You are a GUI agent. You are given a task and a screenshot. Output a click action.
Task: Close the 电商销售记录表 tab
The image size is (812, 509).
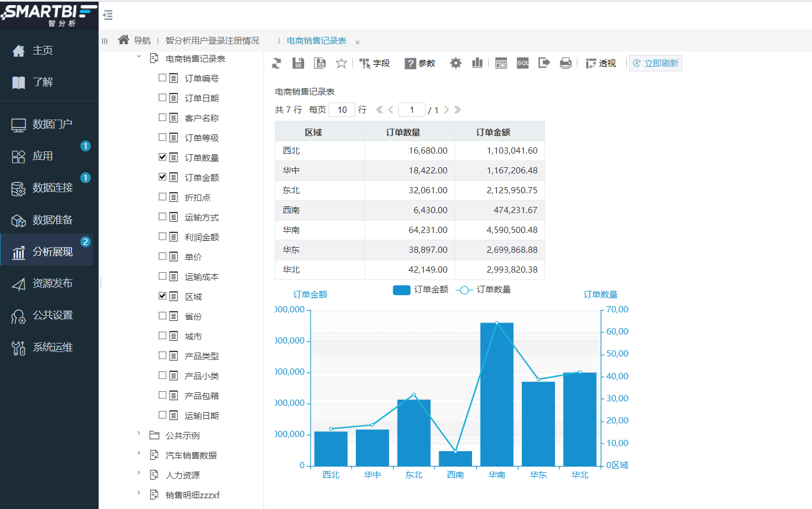[358, 42]
